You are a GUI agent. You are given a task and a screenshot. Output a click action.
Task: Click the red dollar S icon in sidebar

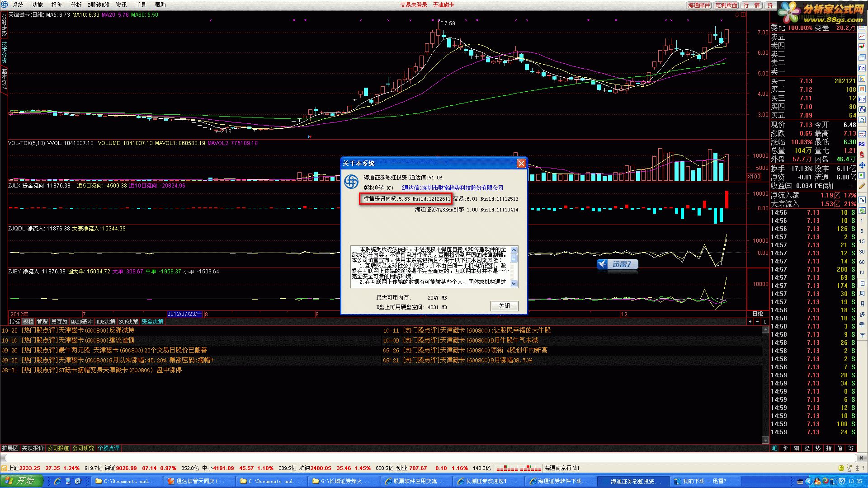[862, 154]
